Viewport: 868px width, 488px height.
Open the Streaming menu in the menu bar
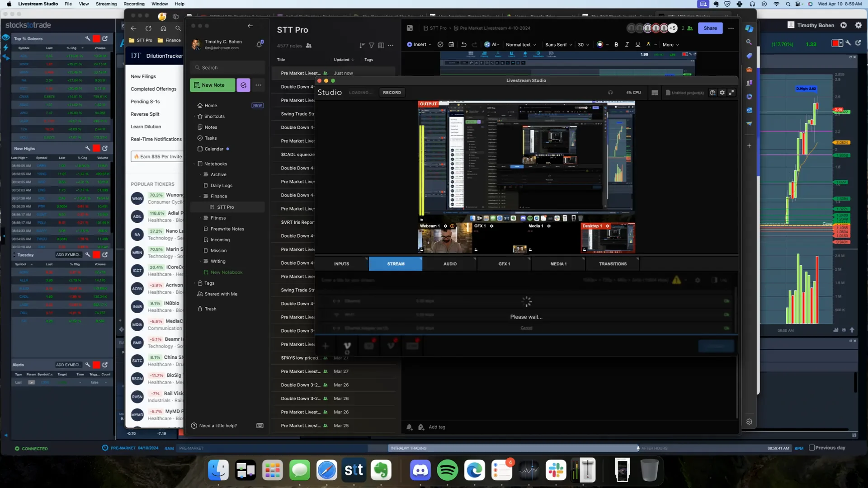click(106, 4)
